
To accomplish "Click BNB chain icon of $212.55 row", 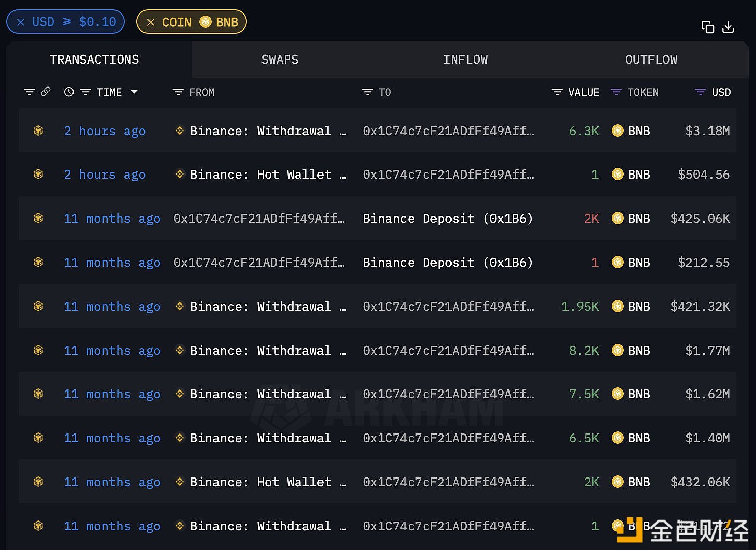I will [38, 262].
